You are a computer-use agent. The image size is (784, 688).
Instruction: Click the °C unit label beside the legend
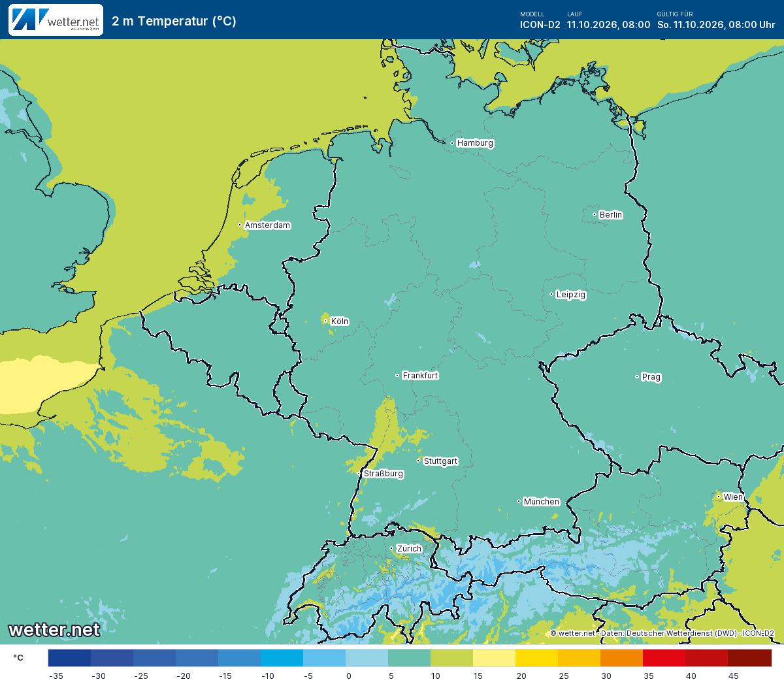(x=18, y=658)
